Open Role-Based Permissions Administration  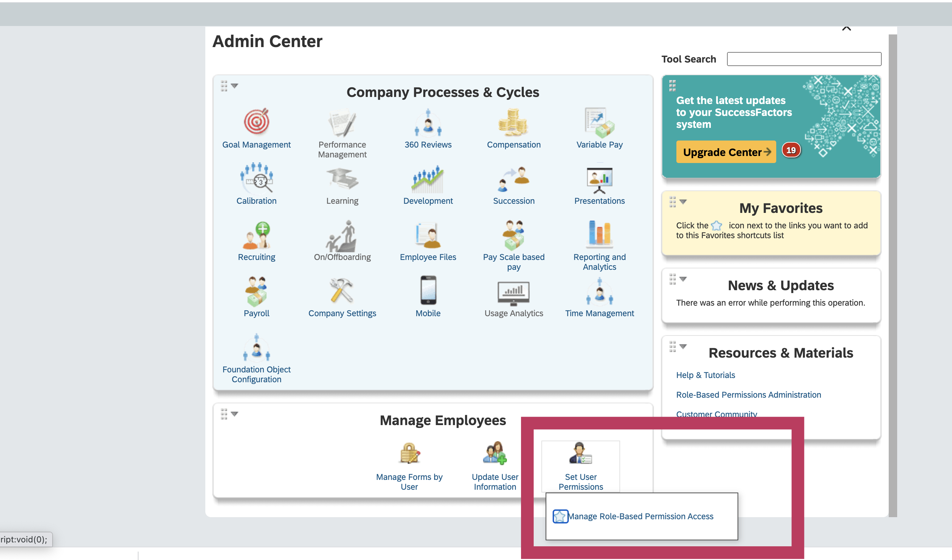coord(748,395)
